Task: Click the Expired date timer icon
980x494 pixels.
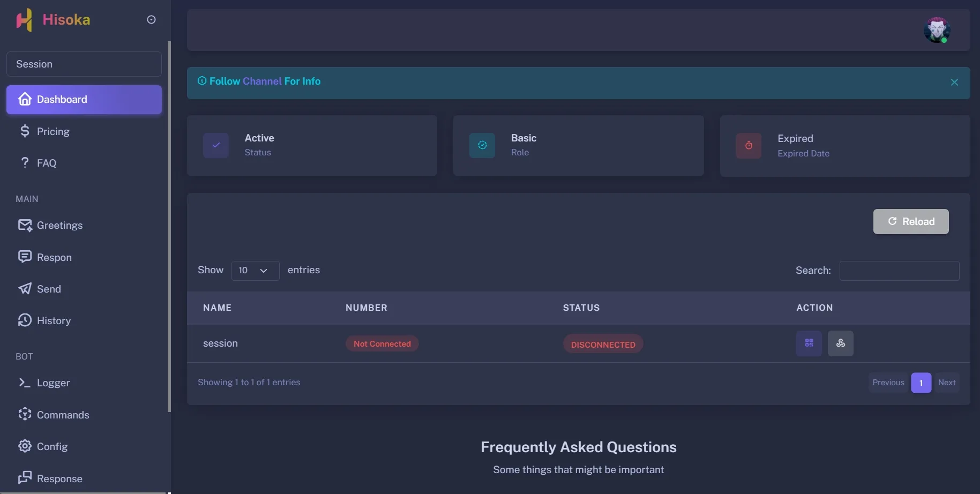Action: (x=749, y=146)
